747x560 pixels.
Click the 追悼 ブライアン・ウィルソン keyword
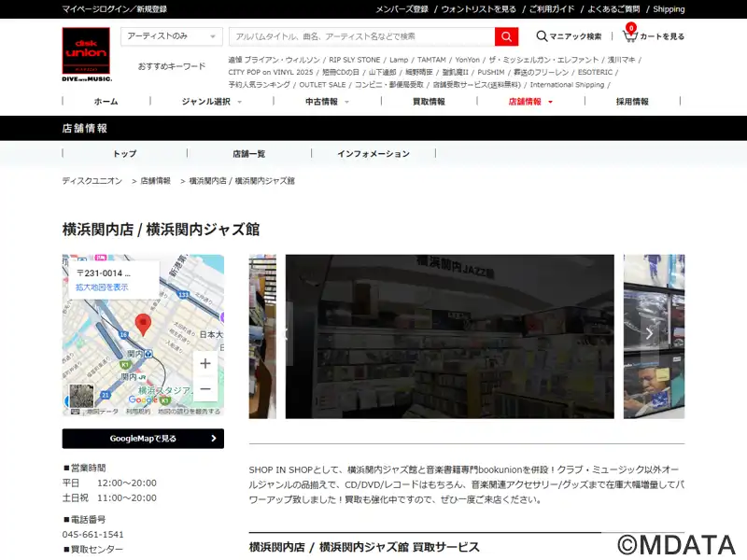point(274,60)
